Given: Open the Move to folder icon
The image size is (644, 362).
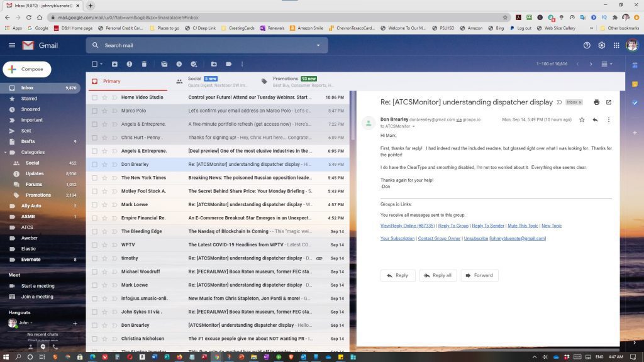Looking at the screenshot, I should [214, 64].
